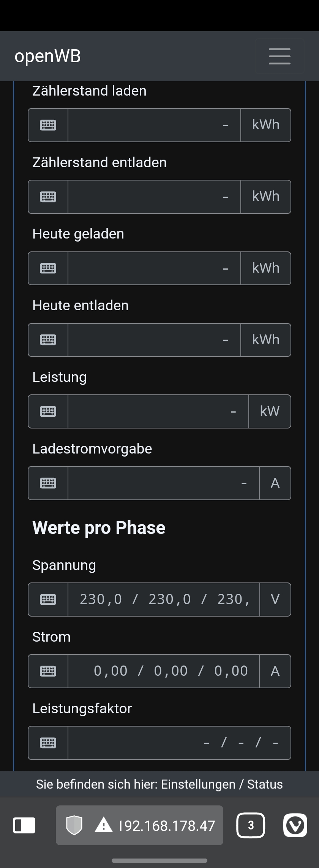Open the Vivaldi browser menu icon
The image size is (319, 868).
click(x=295, y=825)
